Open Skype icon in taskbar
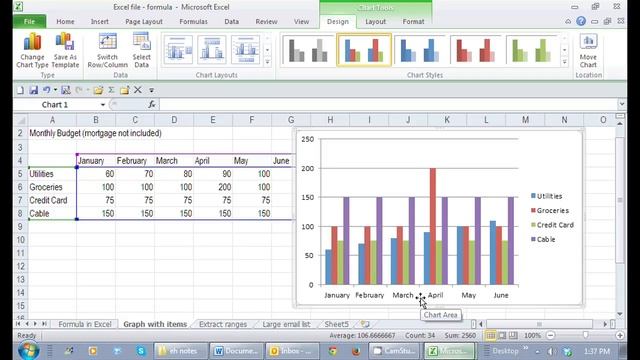Image resolution: width=640 pixels, height=360 pixels. point(141,351)
